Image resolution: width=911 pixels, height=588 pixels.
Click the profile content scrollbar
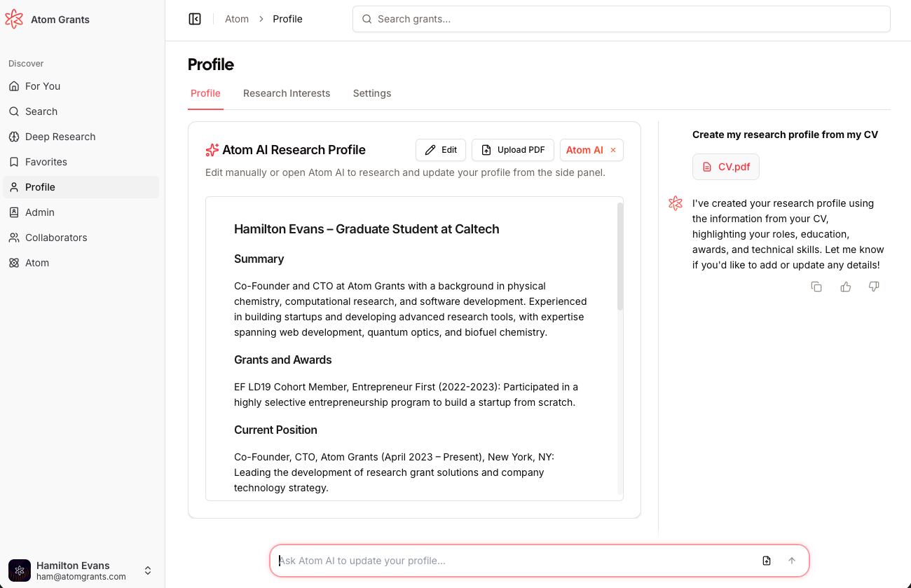pyautogui.click(x=620, y=257)
